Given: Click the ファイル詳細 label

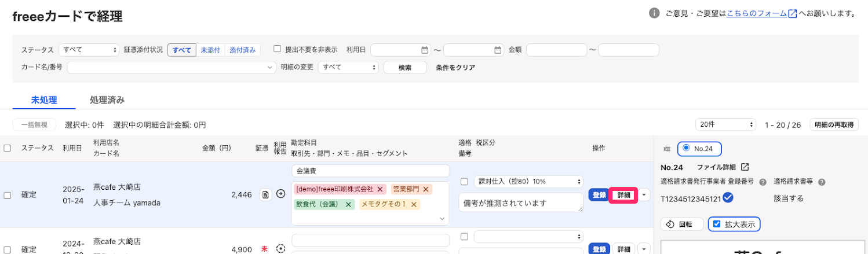Looking at the screenshot, I should (x=716, y=167).
